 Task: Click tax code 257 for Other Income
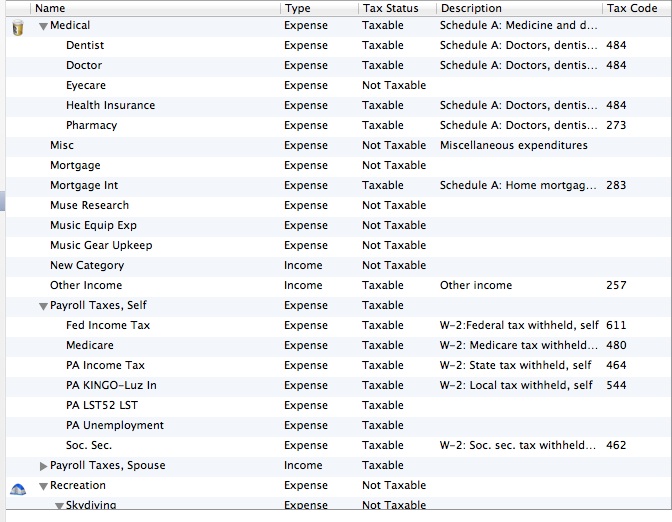click(616, 286)
